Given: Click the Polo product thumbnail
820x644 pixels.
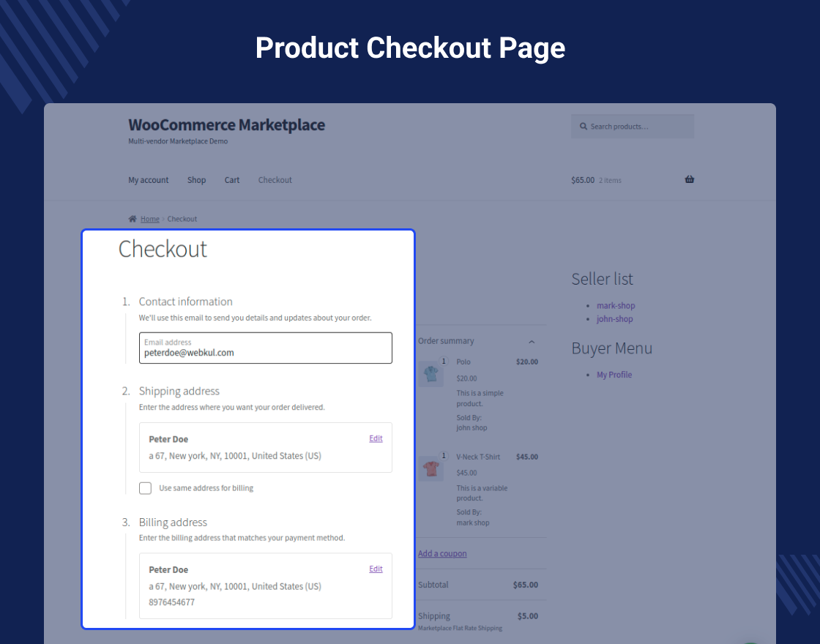Looking at the screenshot, I should coord(431,373).
